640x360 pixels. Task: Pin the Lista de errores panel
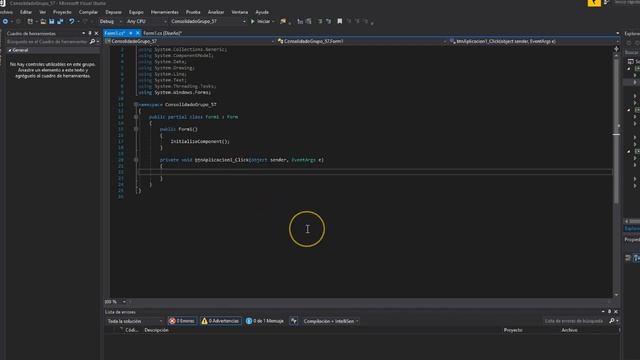[x=609, y=312]
